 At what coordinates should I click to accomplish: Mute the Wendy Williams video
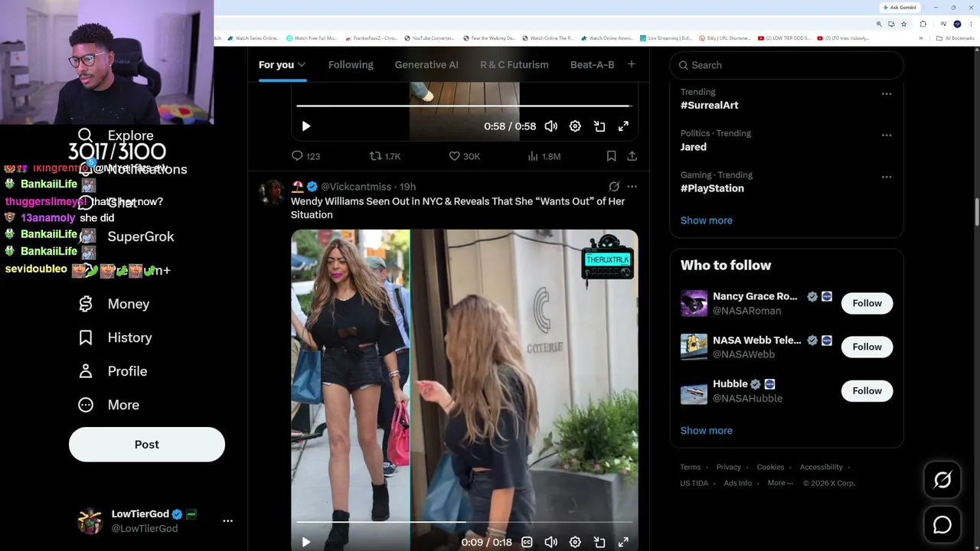click(x=551, y=542)
